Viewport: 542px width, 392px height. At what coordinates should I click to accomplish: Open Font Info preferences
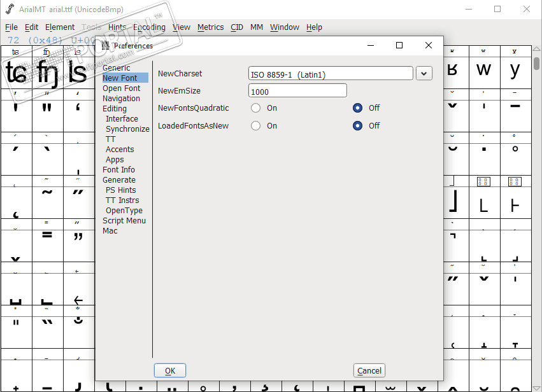tap(118, 170)
